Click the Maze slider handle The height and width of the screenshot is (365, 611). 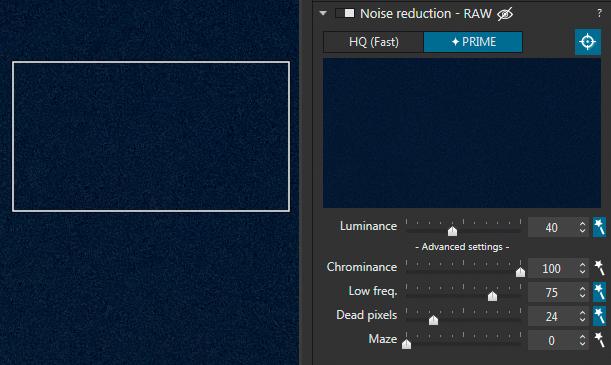[x=406, y=344]
